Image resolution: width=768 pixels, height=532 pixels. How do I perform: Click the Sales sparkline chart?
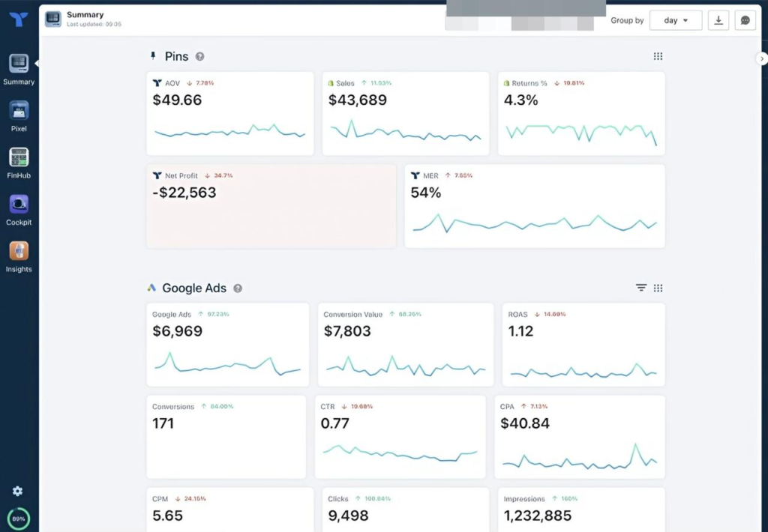click(x=405, y=133)
